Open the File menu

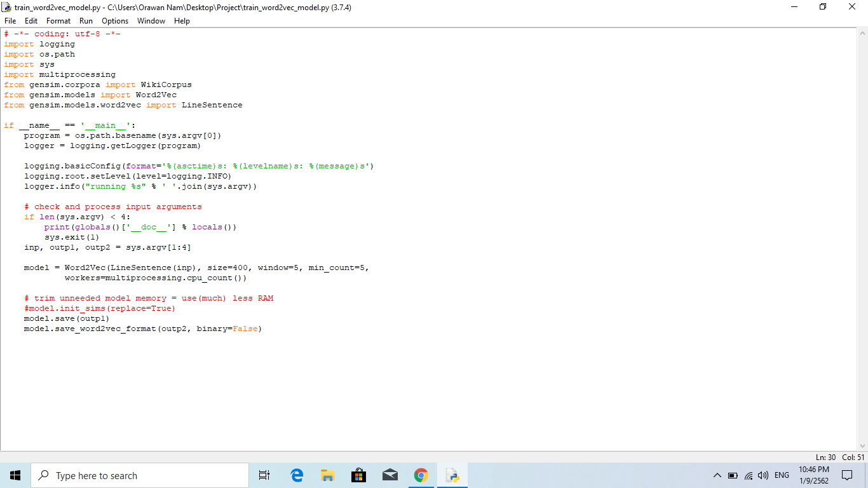pos(10,20)
